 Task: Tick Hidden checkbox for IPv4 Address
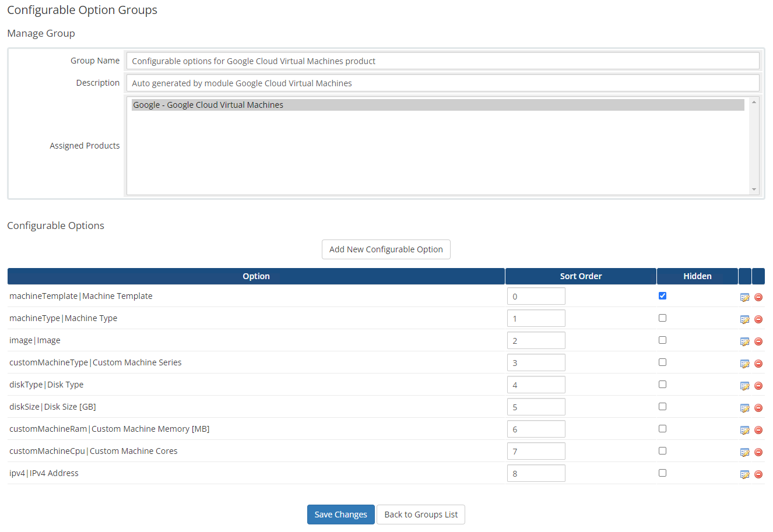[x=662, y=473]
